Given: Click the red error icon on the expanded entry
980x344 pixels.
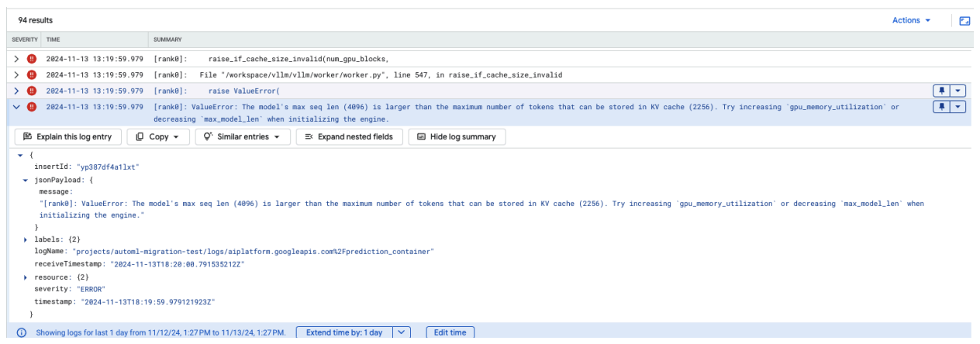Looking at the screenshot, I should tap(32, 107).
